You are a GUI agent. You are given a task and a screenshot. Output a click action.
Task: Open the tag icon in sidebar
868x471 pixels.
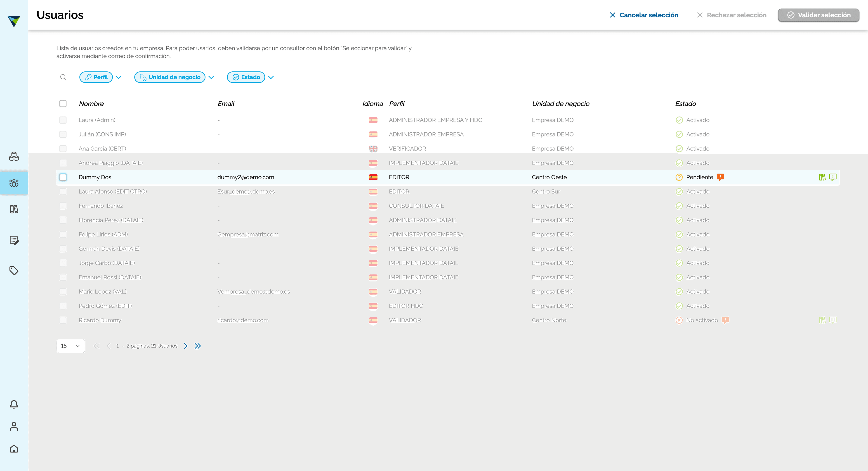point(14,271)
